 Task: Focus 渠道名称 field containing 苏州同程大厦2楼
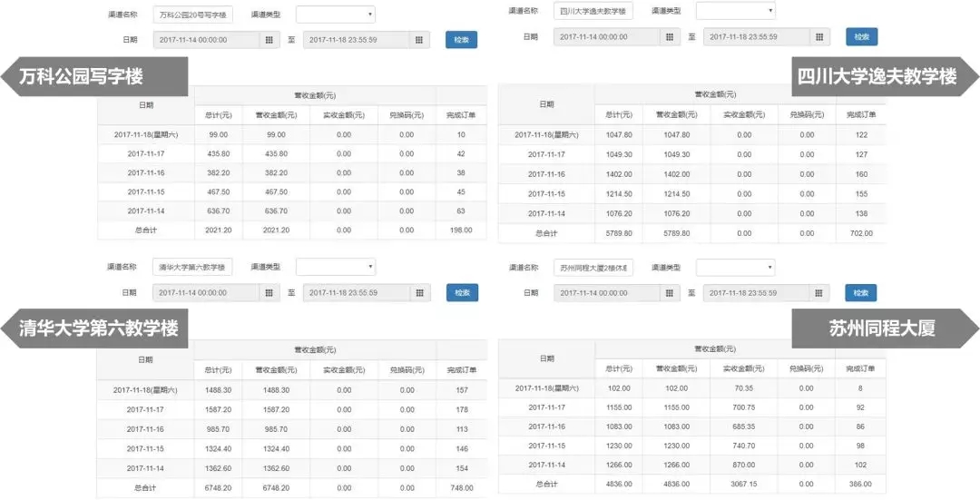pyautogui.click(x=593, y=268)
